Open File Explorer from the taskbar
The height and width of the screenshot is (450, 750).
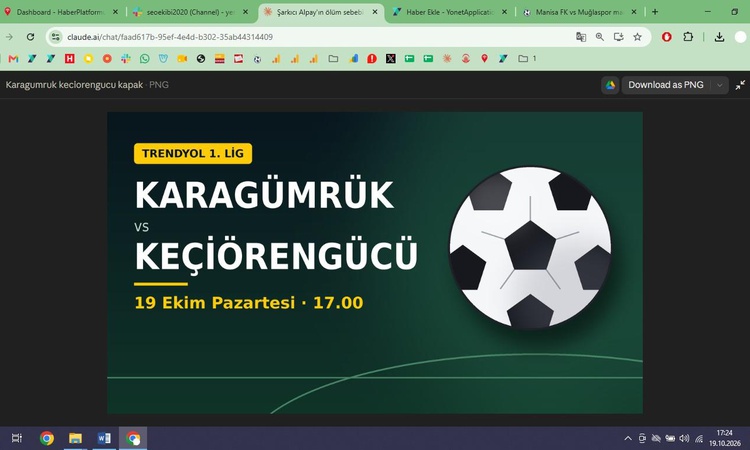[75, 438]
